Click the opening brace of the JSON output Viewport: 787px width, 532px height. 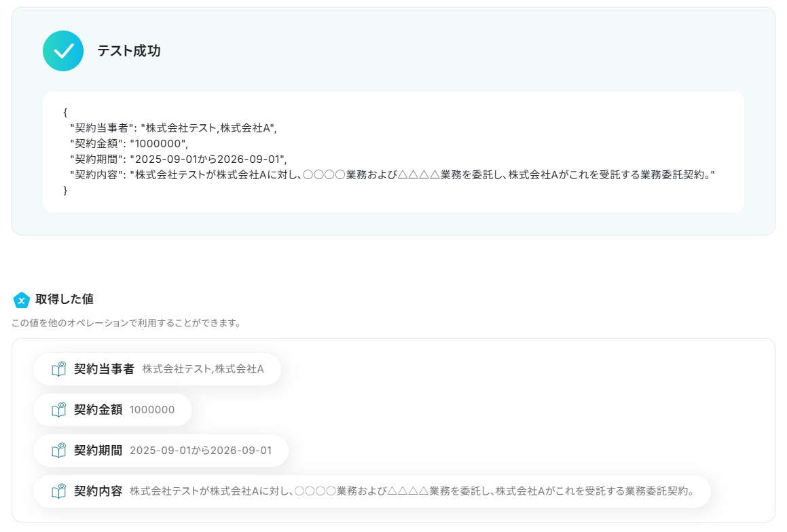click(x=65, y=113)
